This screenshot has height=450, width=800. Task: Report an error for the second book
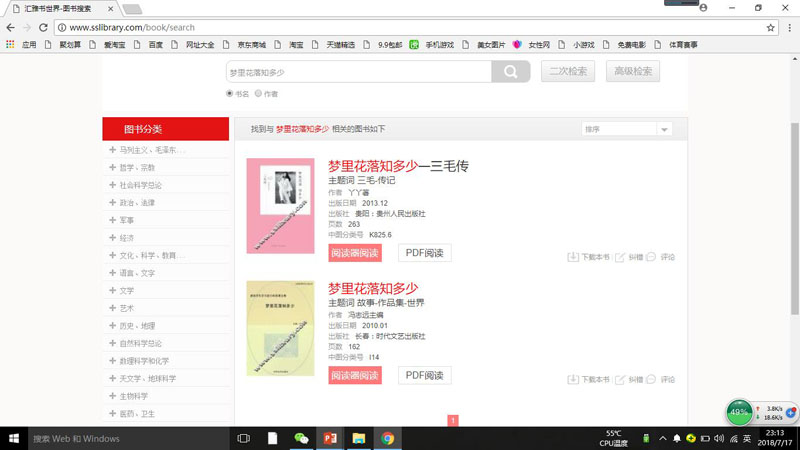(x=629, y=380)
